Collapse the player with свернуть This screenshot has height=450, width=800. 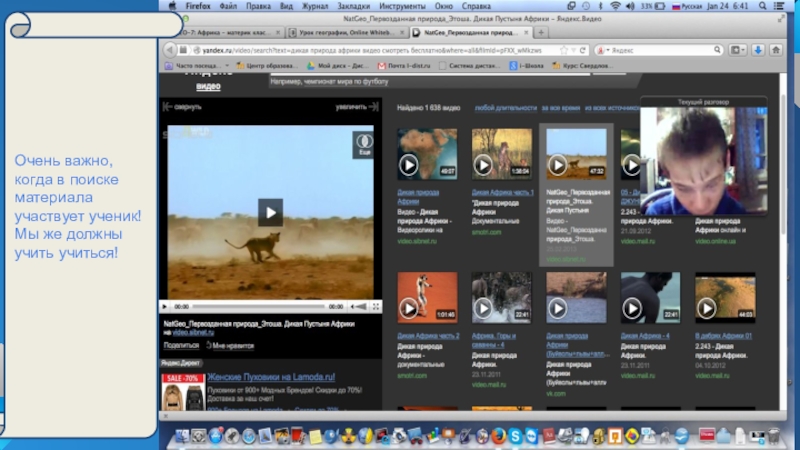pos(182,107)
